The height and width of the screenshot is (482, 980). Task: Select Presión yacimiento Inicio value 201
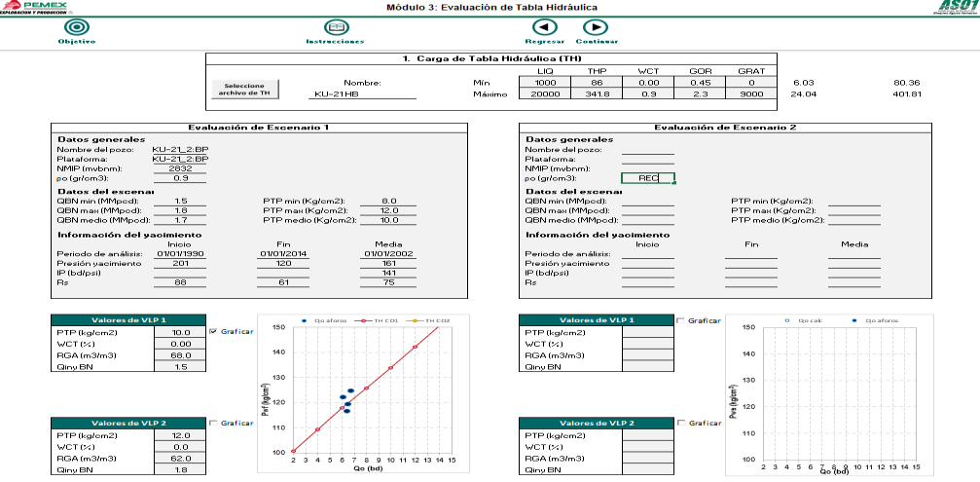179,263
